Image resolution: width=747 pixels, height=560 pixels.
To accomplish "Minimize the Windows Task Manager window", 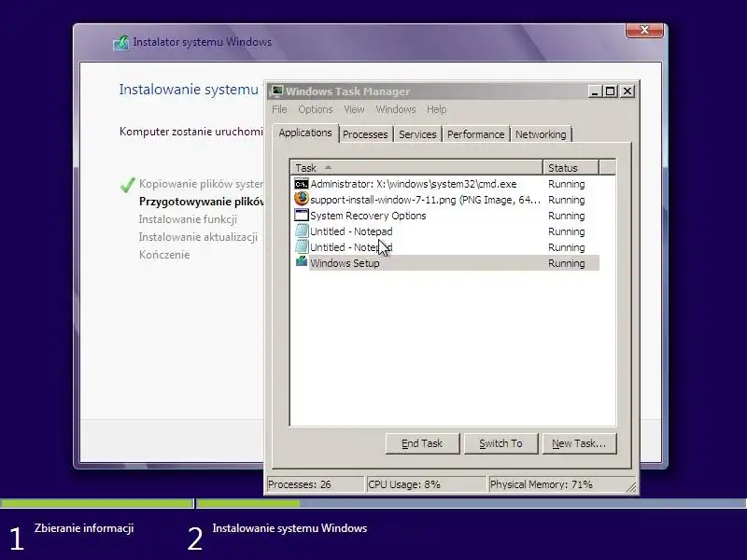I will point(594,91).
